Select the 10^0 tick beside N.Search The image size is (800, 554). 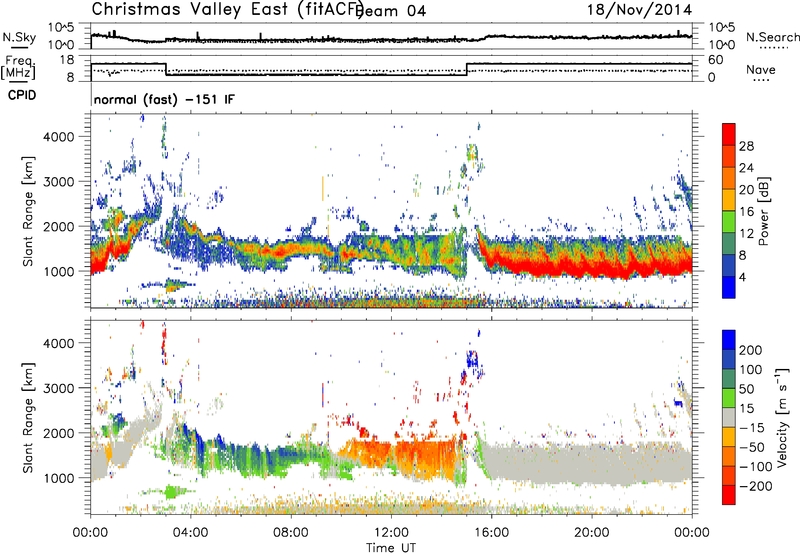(722, 45)
